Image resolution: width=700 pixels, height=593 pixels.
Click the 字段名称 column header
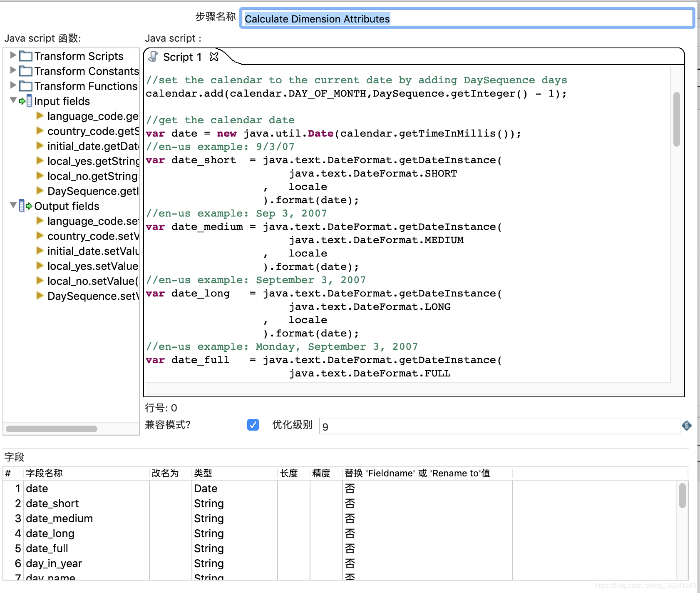86,473
